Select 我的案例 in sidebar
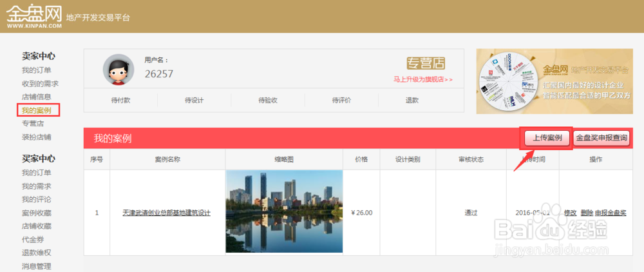Viewport: 644px width, 272px height. (x=37, y=110)
